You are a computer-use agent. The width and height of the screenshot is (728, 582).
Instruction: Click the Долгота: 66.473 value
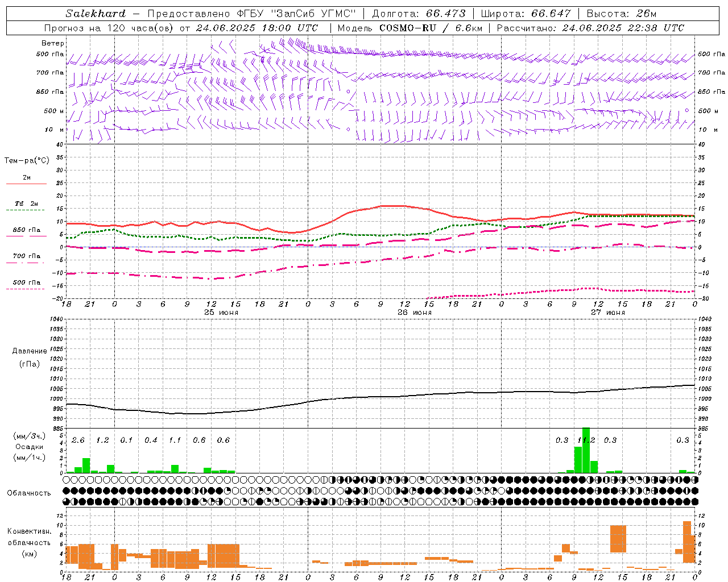click(419, 13)
